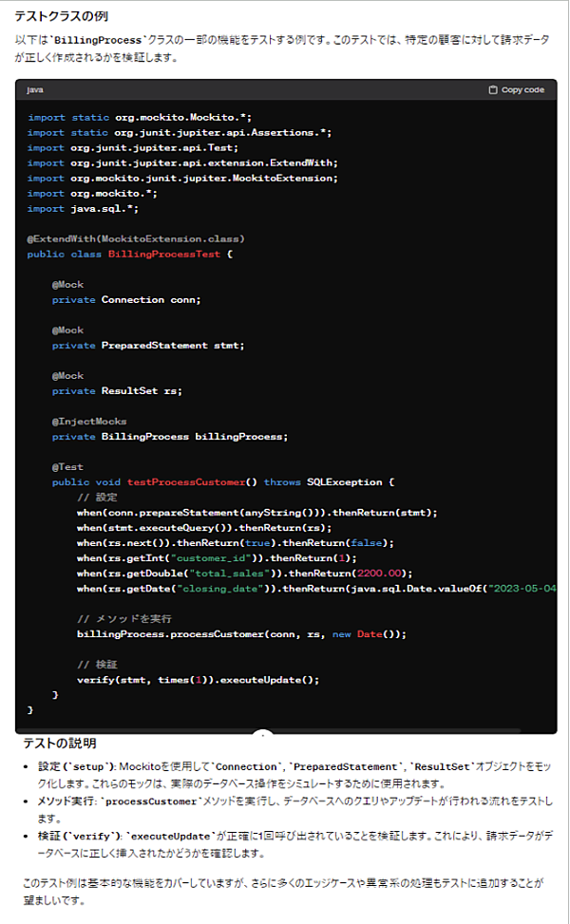Click the line "import org.junit.jupiter.api.Test;"

point(133,148)
